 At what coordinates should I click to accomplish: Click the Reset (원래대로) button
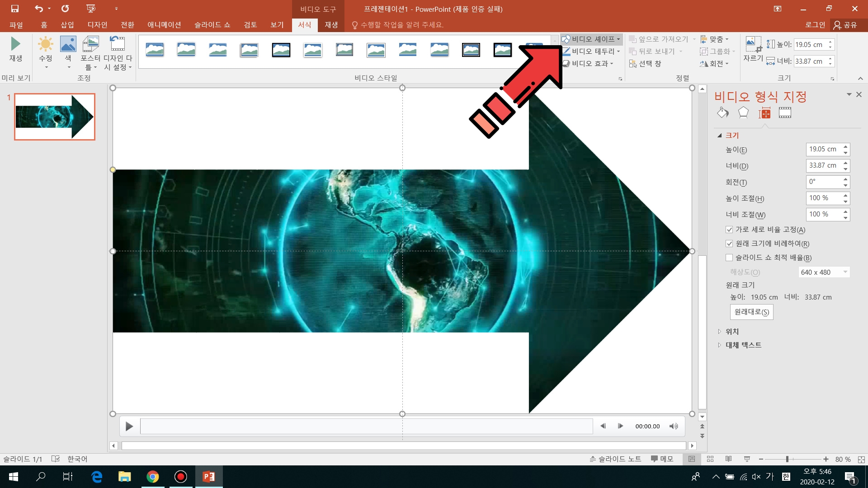tap(751, 312)
